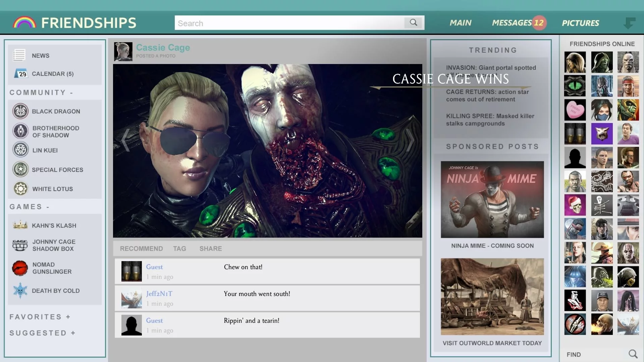Click Jeff2N1T's comment avatar

coord(131,298)
